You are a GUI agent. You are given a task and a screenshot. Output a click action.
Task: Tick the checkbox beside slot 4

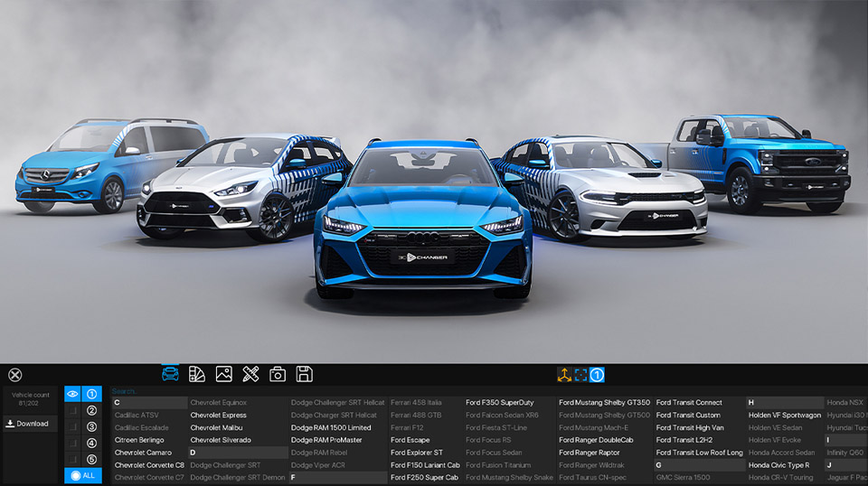tap(72, 443)
